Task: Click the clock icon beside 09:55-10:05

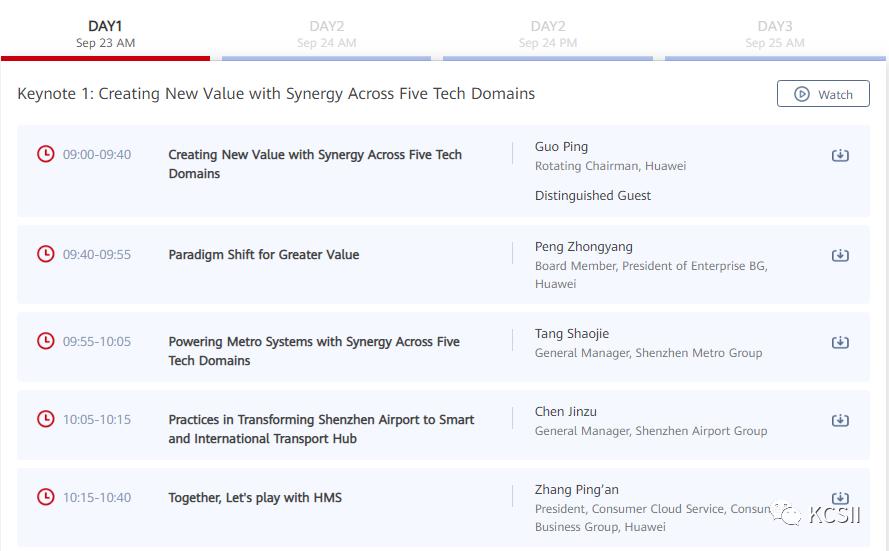Action: [x=45, y=341]
